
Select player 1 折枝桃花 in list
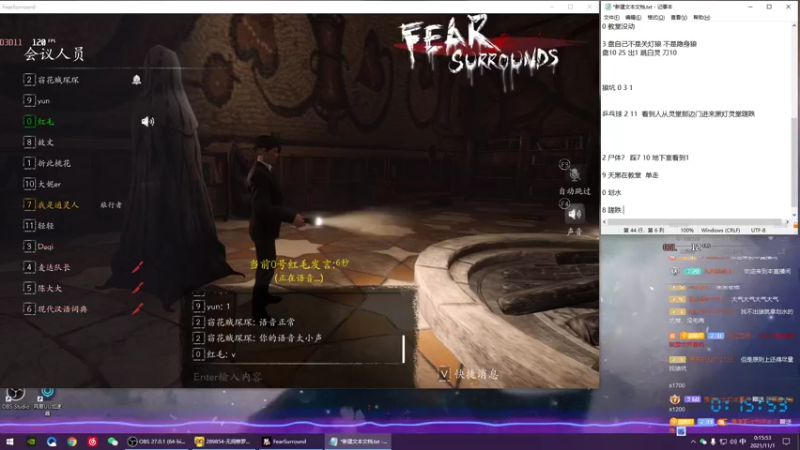pyautogui.click(x=47, y=163)
